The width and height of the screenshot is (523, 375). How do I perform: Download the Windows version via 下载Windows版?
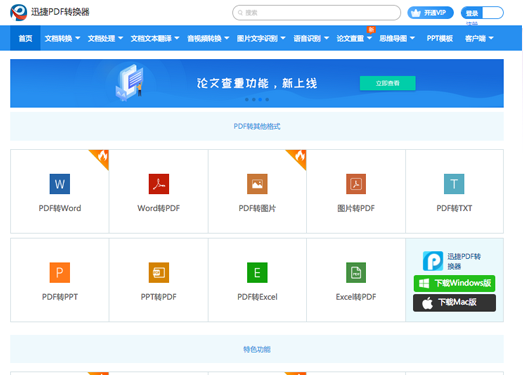[x=454, y=283]
